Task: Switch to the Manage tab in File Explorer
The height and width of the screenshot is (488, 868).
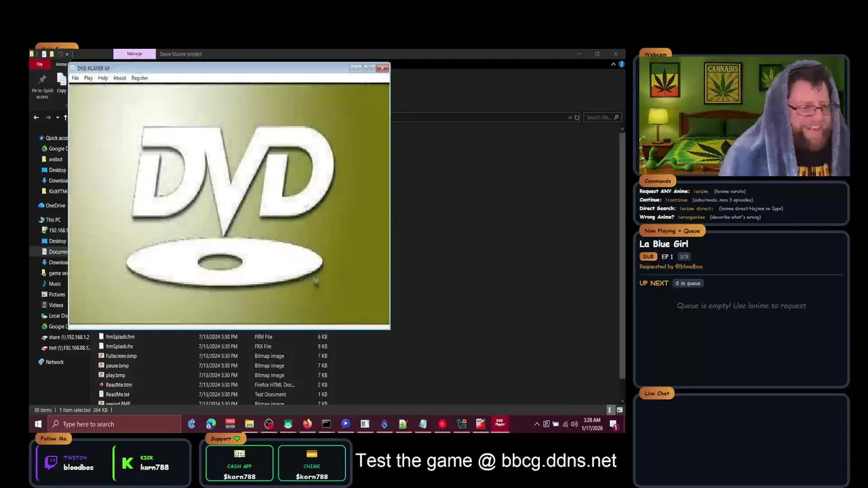Action: click(134, 54)
